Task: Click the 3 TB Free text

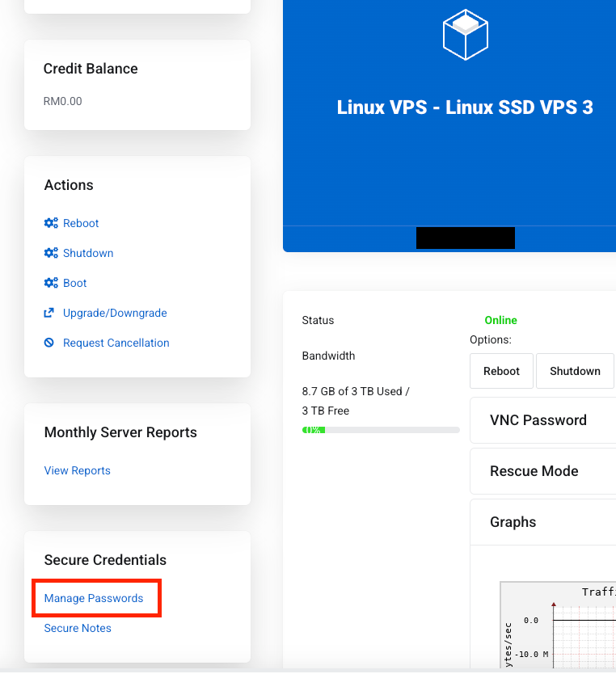Action: 326,411
